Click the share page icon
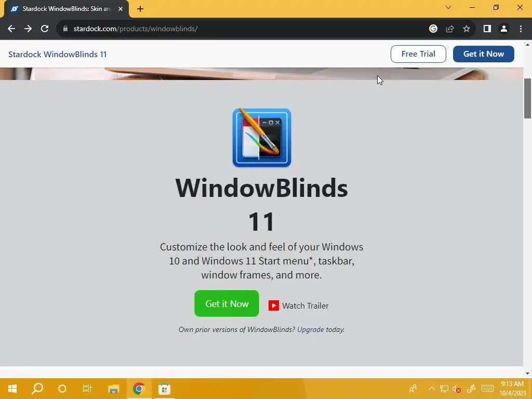The height and width of the screenshot is (399, 532). (x=450, y=29)
